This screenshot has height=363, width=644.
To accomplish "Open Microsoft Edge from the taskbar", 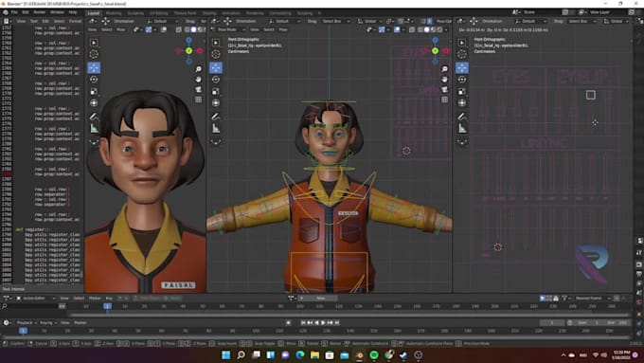I will click(300, 354).
